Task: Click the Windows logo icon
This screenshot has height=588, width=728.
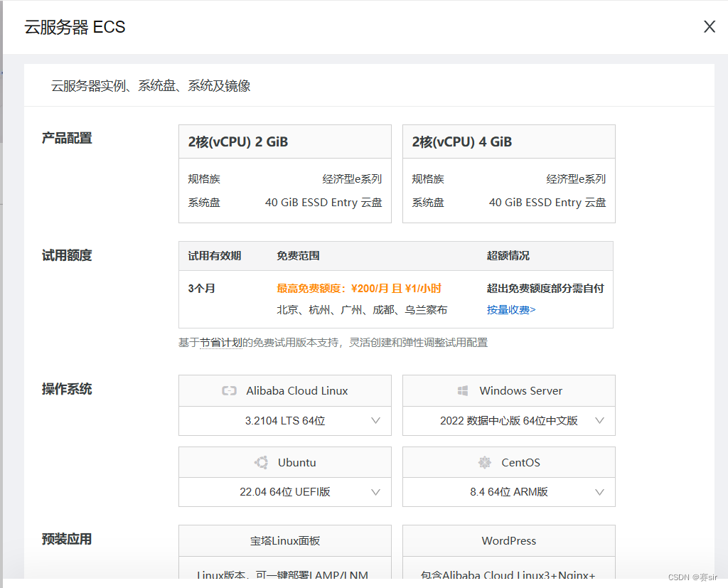Action: coord(462,390)
